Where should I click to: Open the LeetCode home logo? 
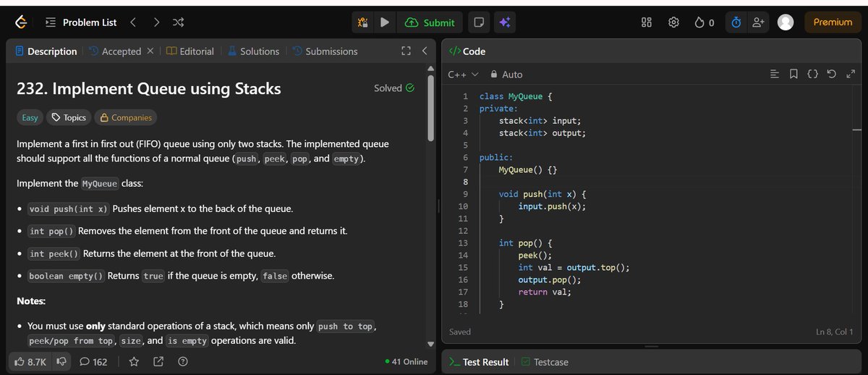coord(22,22)
